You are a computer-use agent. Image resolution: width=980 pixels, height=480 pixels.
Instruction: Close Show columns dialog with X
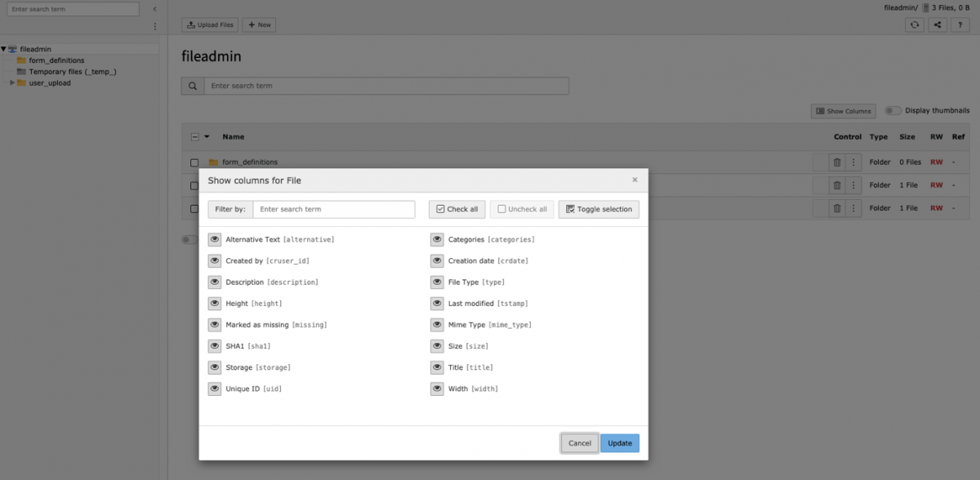[635, 180]
